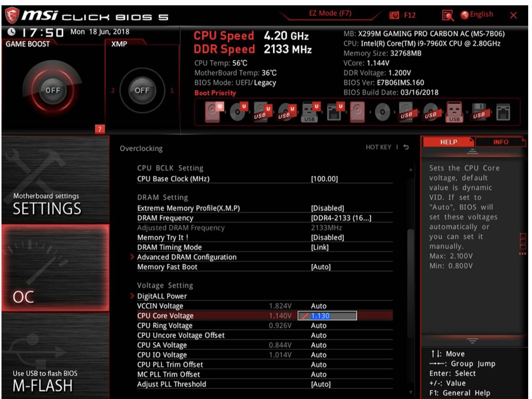The image size is (532, 399).
Task: Select the legacy CD/DVD boot icon without USB label
Action: click(x=382, y=112)
